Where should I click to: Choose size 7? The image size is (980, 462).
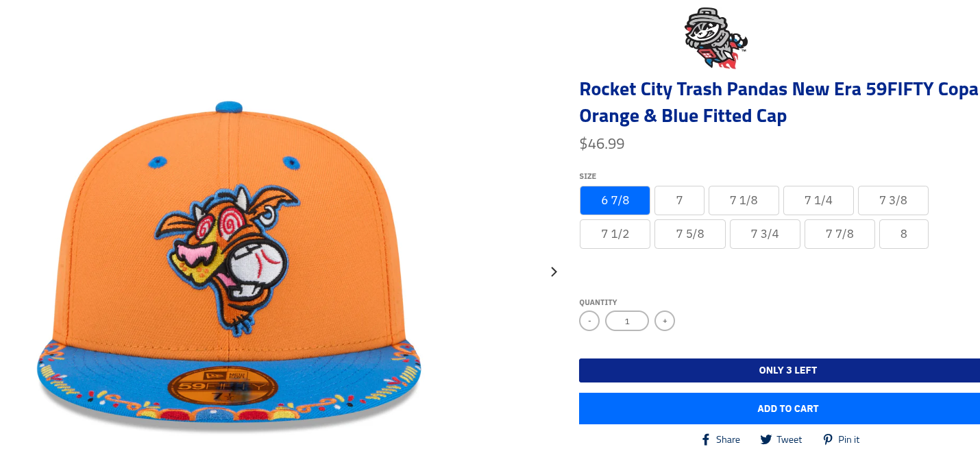click(679, 201)
